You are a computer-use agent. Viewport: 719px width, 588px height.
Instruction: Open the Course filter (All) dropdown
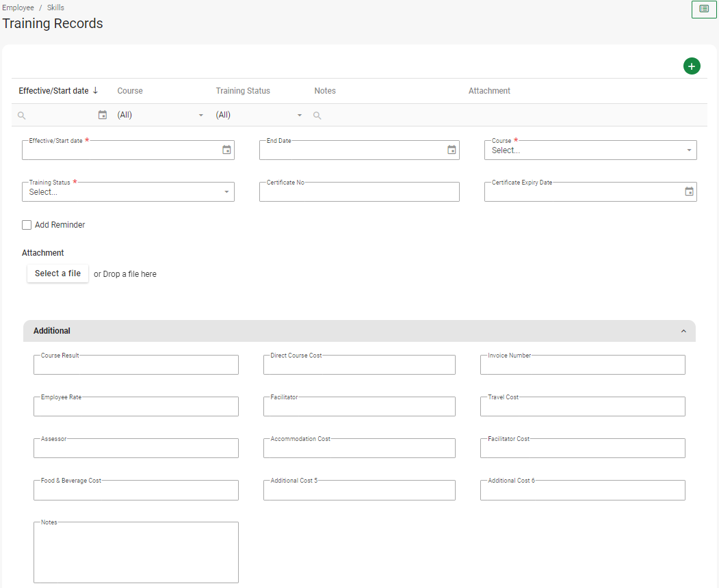(x=160, y=116)
